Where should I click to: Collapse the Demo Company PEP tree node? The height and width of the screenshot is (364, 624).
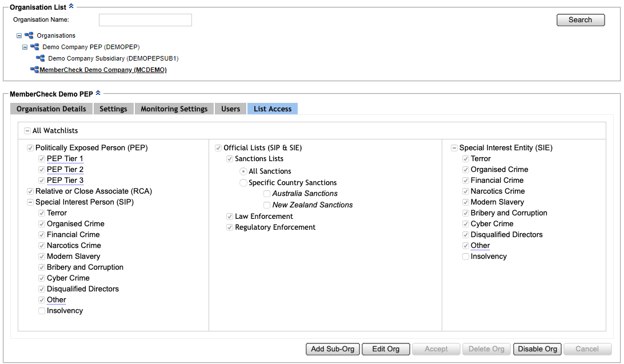tap(25, 47)
